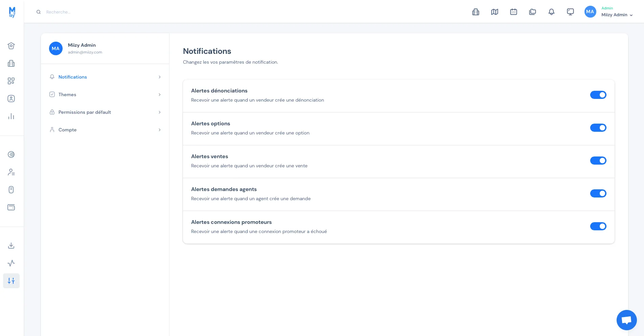
Task: Open the grid modules sidebar icon
Action: click(x=11, y=81)
